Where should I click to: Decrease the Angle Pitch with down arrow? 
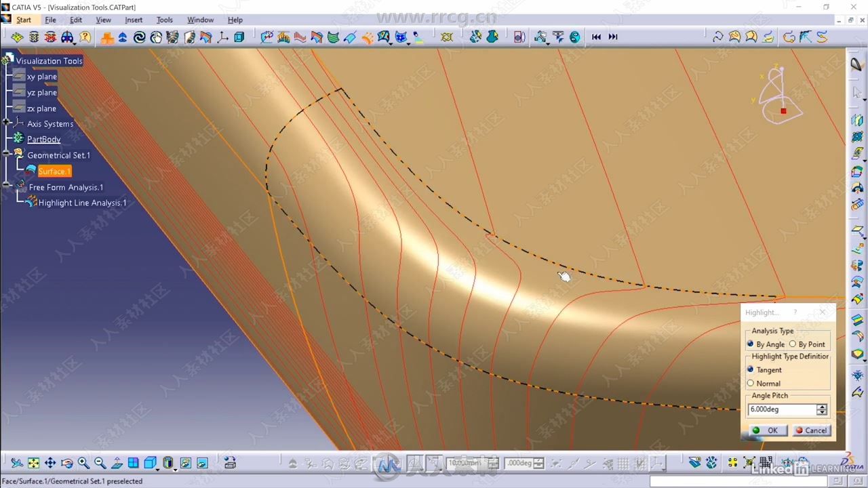pos(822,412)
